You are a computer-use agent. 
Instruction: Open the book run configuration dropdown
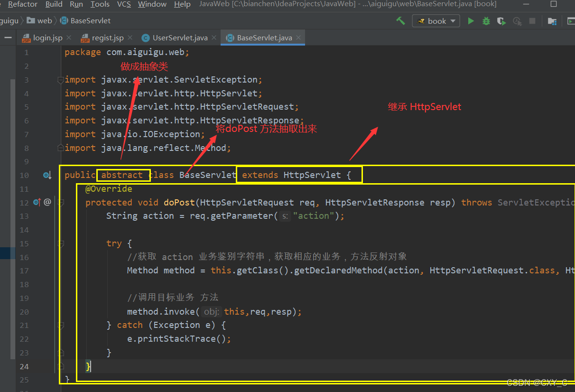(436, 21)
